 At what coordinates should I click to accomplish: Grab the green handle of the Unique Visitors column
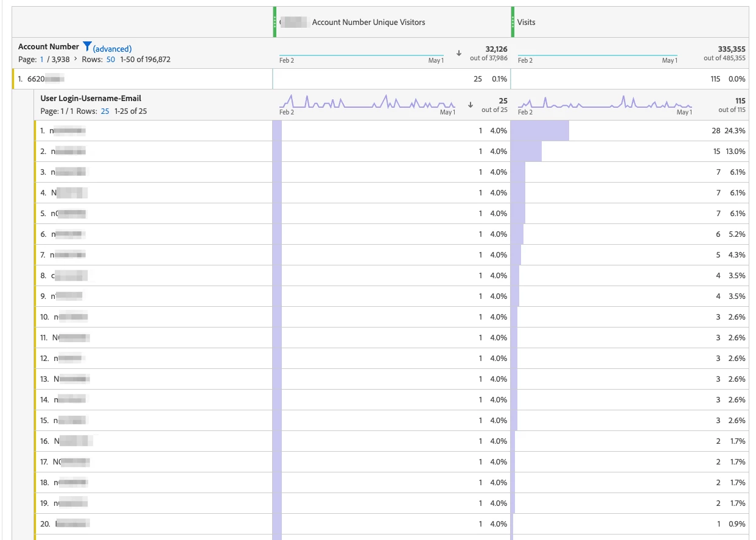pyautogui.click(x=275, y=22)
